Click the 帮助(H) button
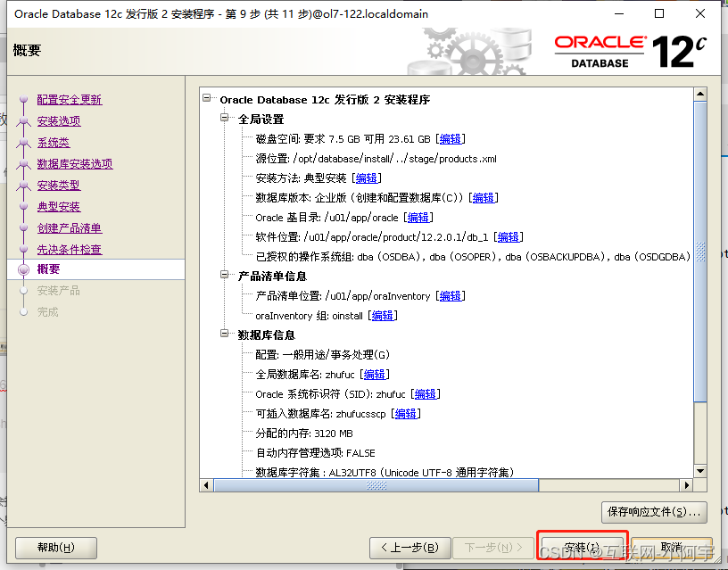The width and height of the screenshot is (728, 570). (x=56, y=548)
